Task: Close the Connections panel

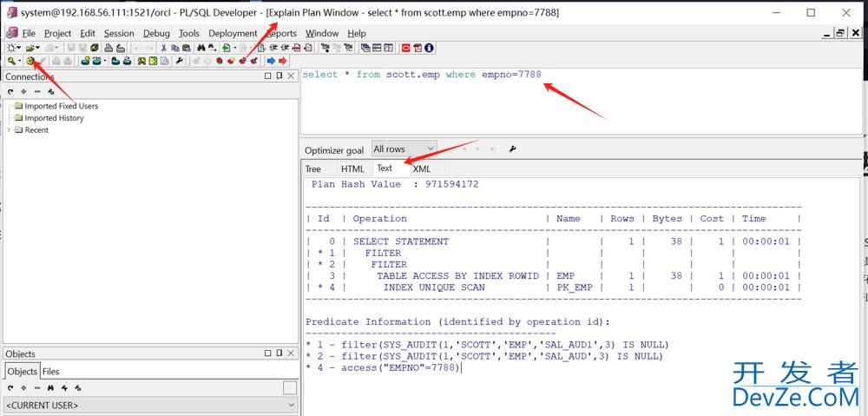Action: (x=291, y=76)
